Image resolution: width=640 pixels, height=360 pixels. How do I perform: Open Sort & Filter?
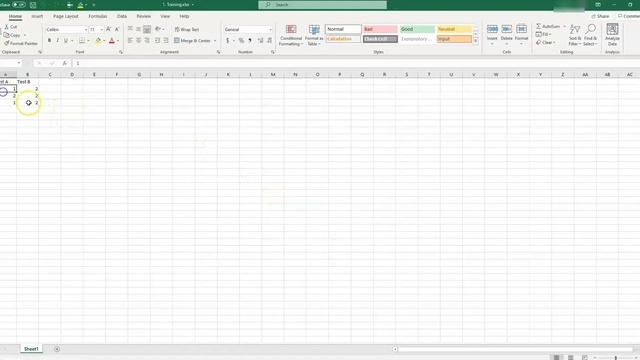pos(575,35)
